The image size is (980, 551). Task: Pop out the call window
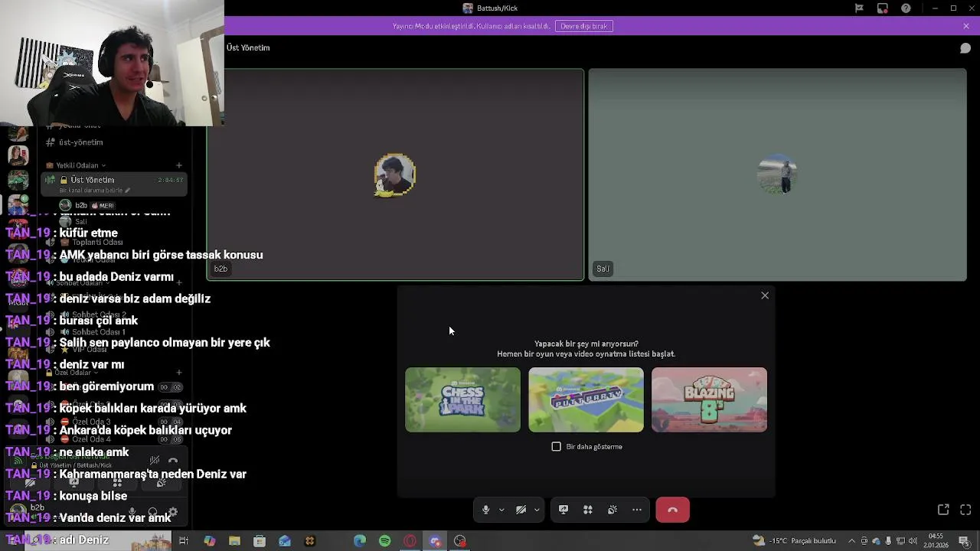coord(943,510)
